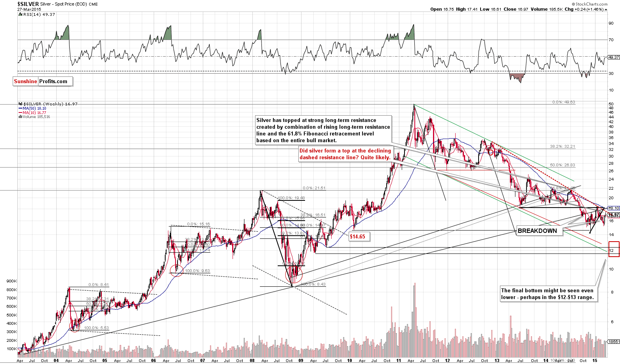This screenshot has height=364, width=620.
Task: Click the 49.37 RSI axis value tag
Action: pyautogui.click(x=613, y=57)
